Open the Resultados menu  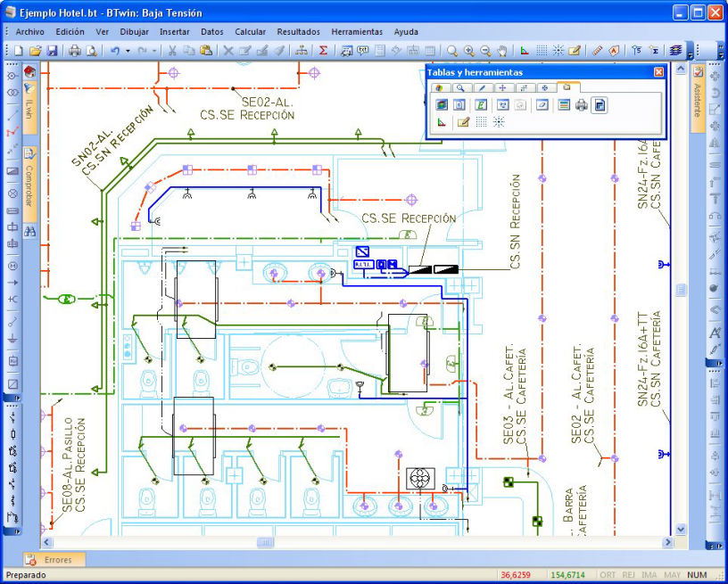pos(299,32)
